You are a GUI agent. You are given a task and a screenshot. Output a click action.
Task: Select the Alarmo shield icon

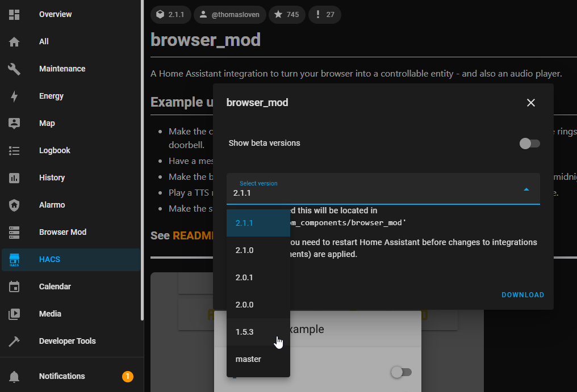[x=15, y=205]
